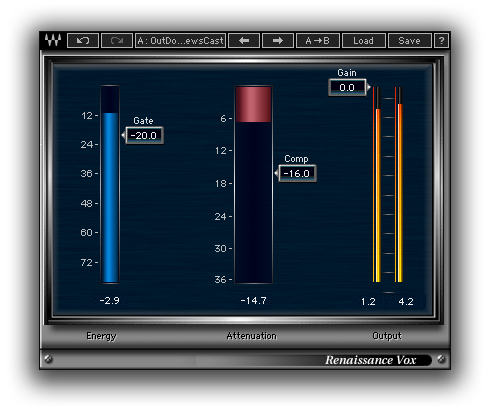
Task: Click the Comp label text
Action: point(296,159)
